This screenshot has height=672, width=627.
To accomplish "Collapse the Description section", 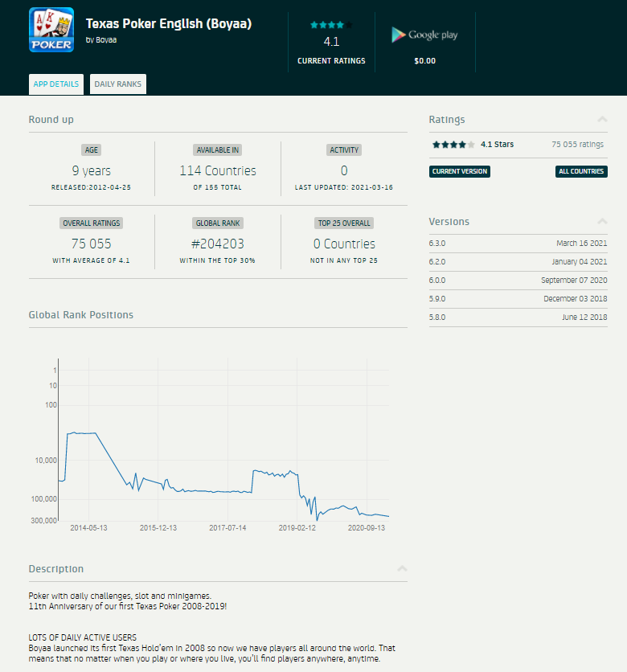I will click(x=402, y=569).
